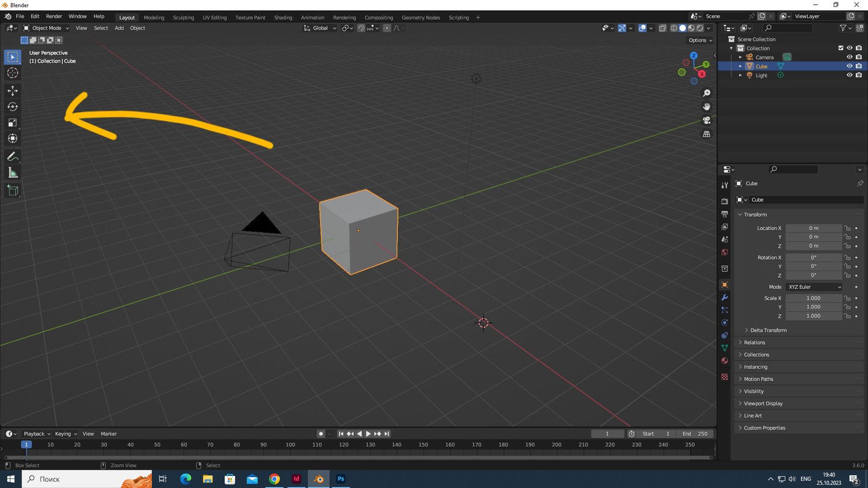Open the XYZ Euler rotation mode dropdown

(814, 287)
